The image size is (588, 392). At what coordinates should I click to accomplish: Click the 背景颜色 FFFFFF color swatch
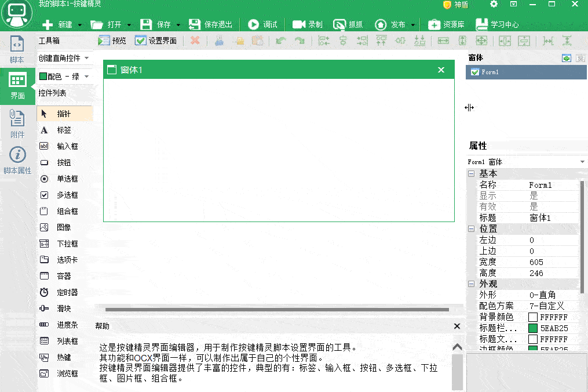click(533, 317)
